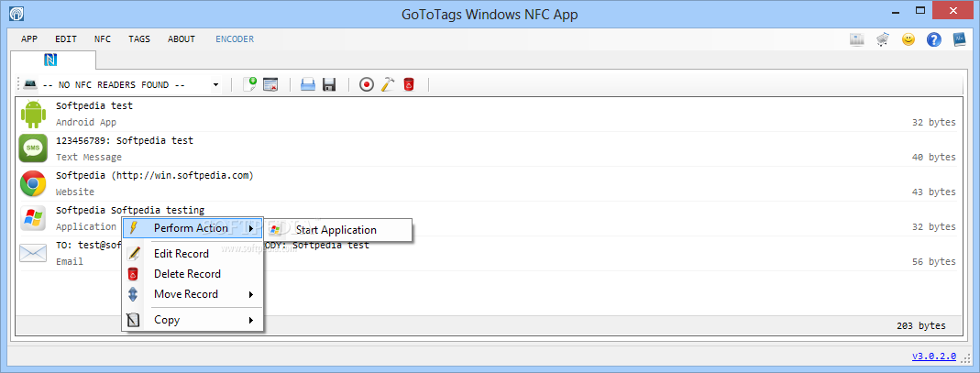The height and width of the screenshot is (373, 980).
Task: Select the 'Softpedia Softpedia testing' record
Action: click(x=488, y=219)
